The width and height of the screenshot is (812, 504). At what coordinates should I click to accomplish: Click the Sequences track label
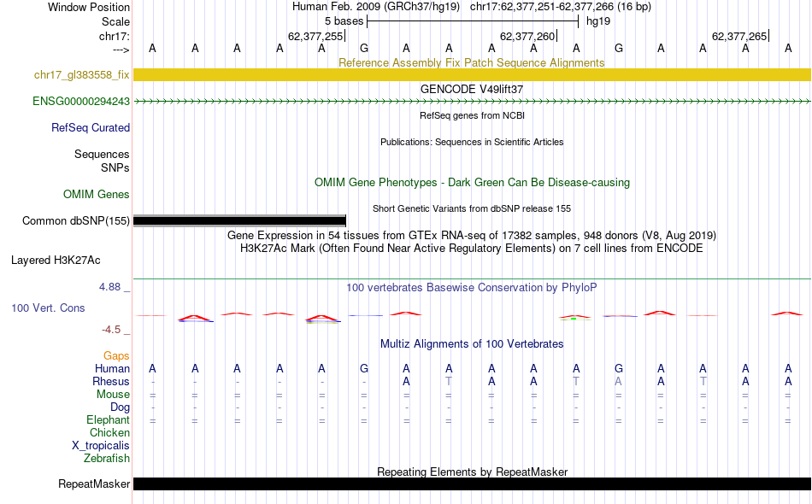click(102, 155)
